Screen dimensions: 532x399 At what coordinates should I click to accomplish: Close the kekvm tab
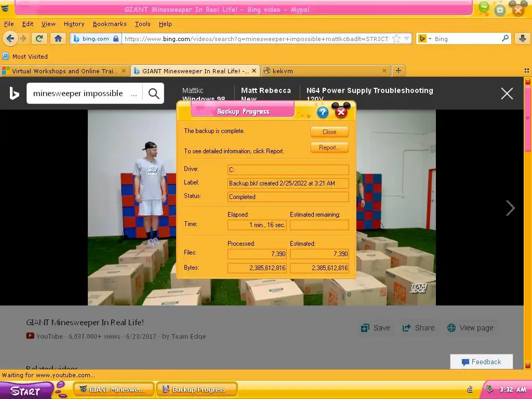(x=384, y=71)
